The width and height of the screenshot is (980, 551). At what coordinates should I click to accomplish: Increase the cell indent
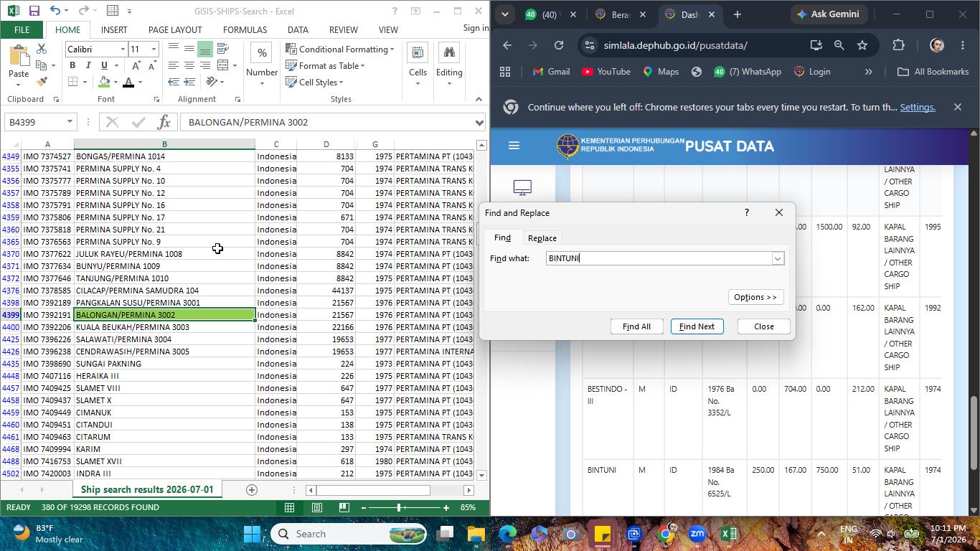click(x=189, y=82)
